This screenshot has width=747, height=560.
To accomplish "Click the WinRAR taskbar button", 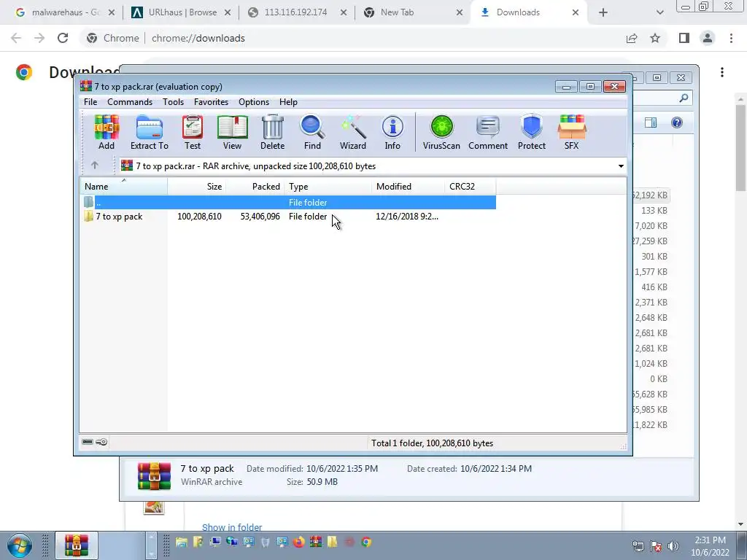I will (76, 545).
